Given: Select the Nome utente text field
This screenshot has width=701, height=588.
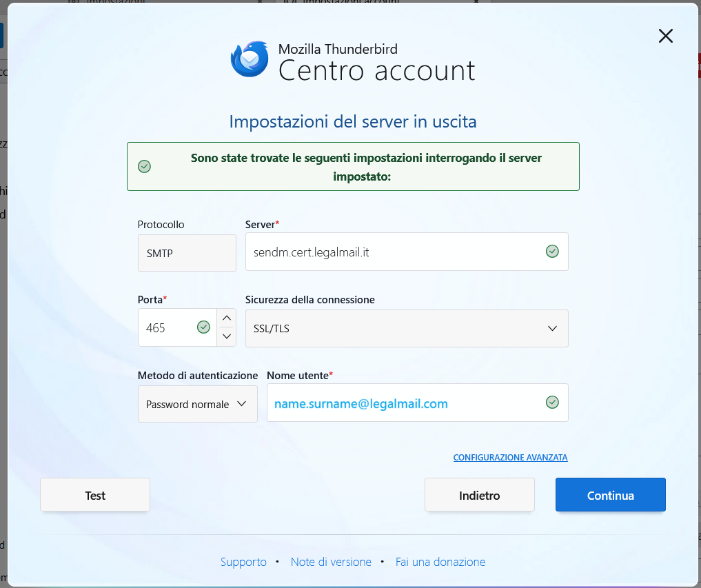Looking at the screenshot, I should click(x=403, y=403).
